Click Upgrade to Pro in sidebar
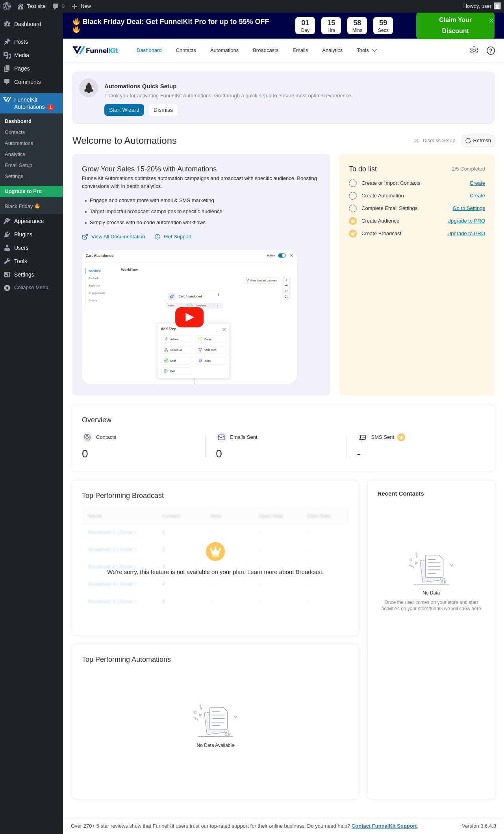 [31, 191]
